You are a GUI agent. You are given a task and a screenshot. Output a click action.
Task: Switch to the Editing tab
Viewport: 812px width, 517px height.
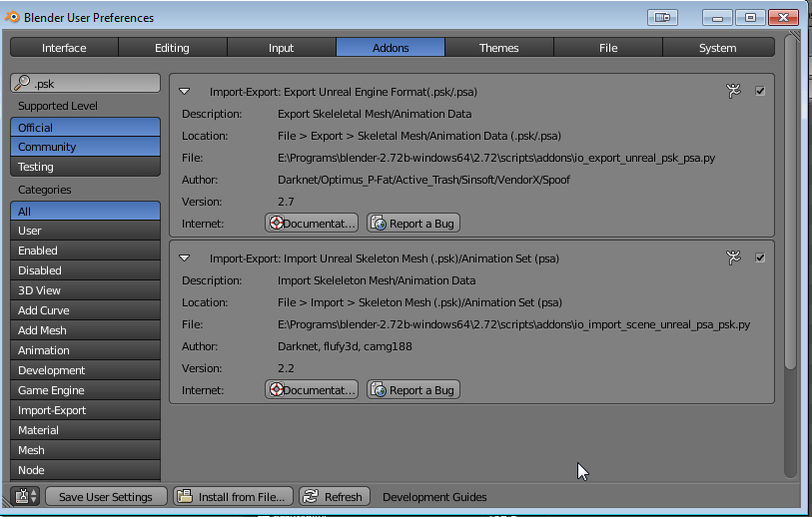click(173, 48)
